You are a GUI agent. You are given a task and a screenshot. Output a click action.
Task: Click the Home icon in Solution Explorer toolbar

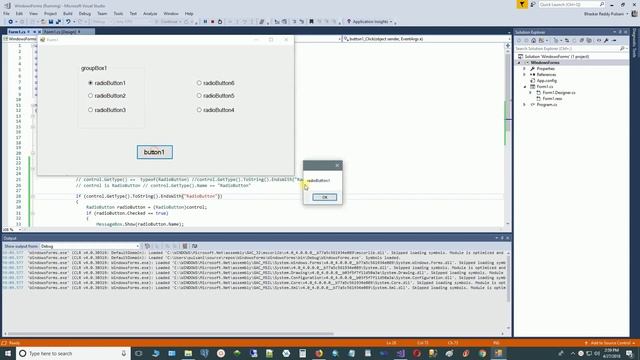(x=533, y=40)
